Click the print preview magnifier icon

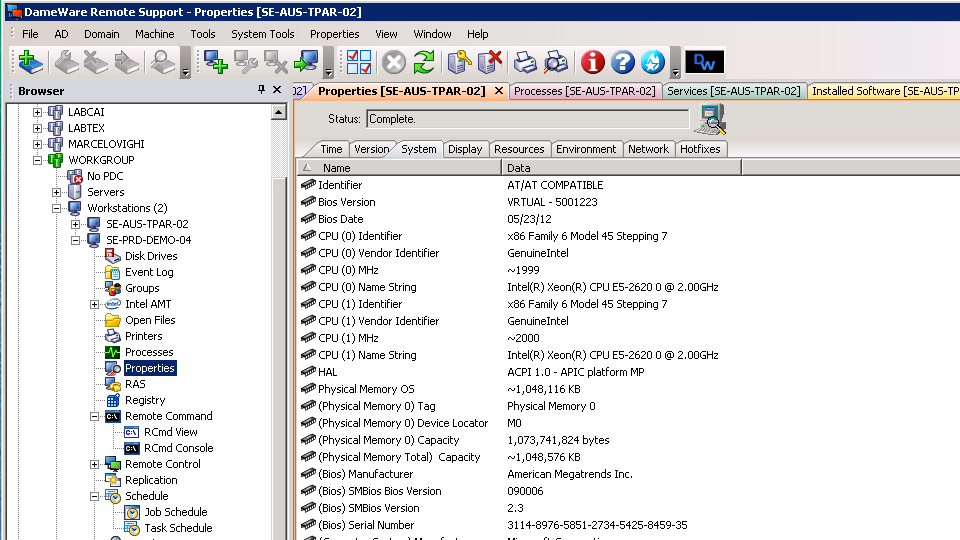[x=556, y=62]
